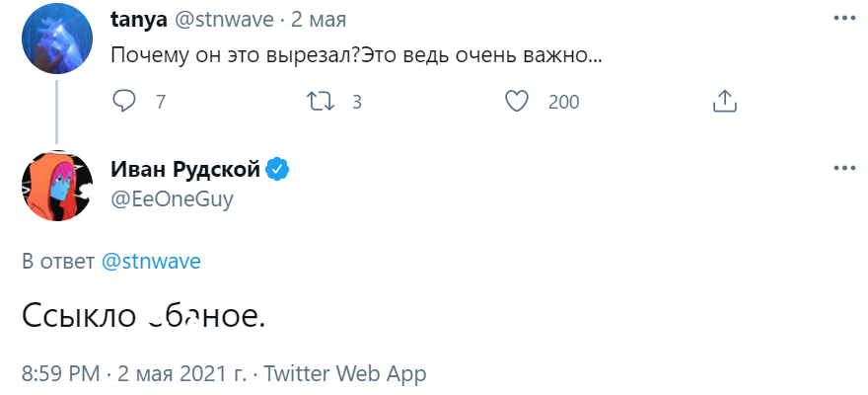Open more options on tanya's tweet
868x395 pixels.
click(x=845, y=19)
